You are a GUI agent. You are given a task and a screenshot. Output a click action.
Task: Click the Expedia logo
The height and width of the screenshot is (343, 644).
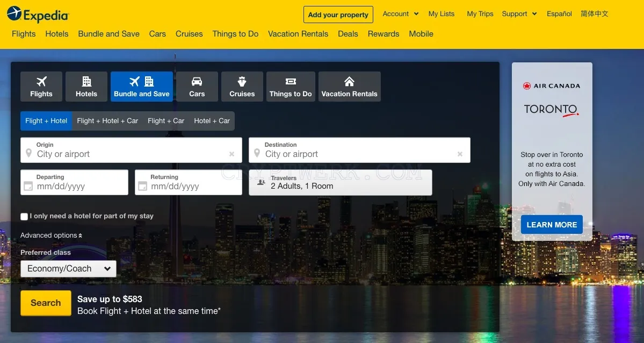pyautogui.click(x=38, y=15)
